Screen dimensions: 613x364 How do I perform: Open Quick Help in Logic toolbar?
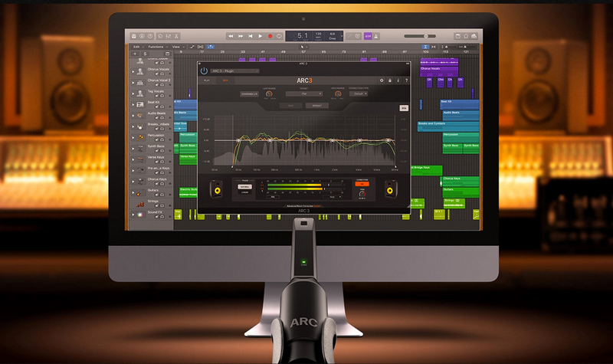pyautogui.click(x=150, y=36)
